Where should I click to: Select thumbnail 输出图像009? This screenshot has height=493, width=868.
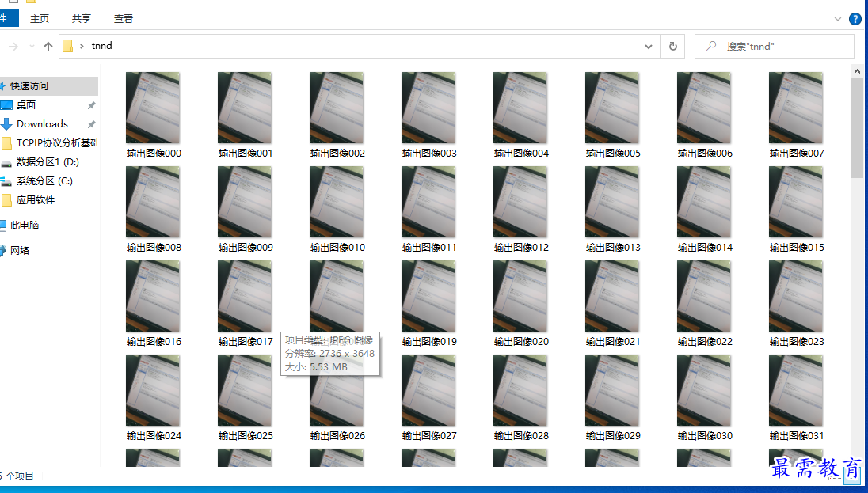[x=245, y=202]
